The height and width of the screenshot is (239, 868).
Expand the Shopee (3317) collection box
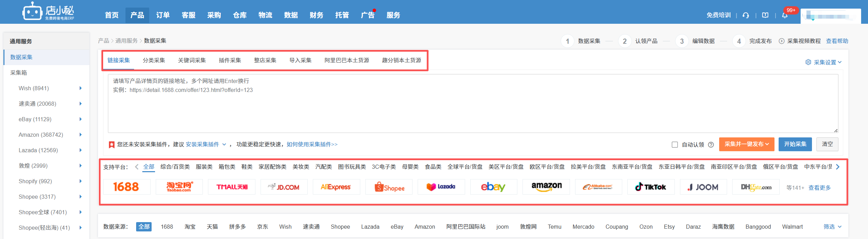(80, 197)
